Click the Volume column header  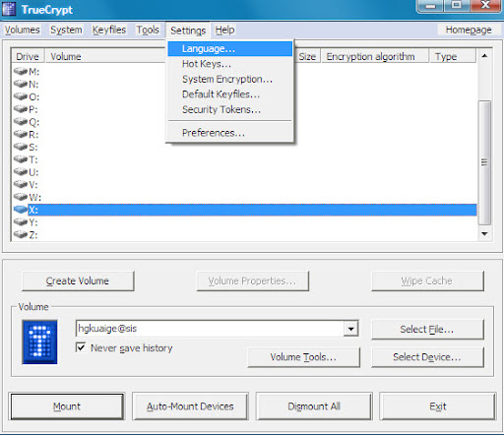coord(105,56)
